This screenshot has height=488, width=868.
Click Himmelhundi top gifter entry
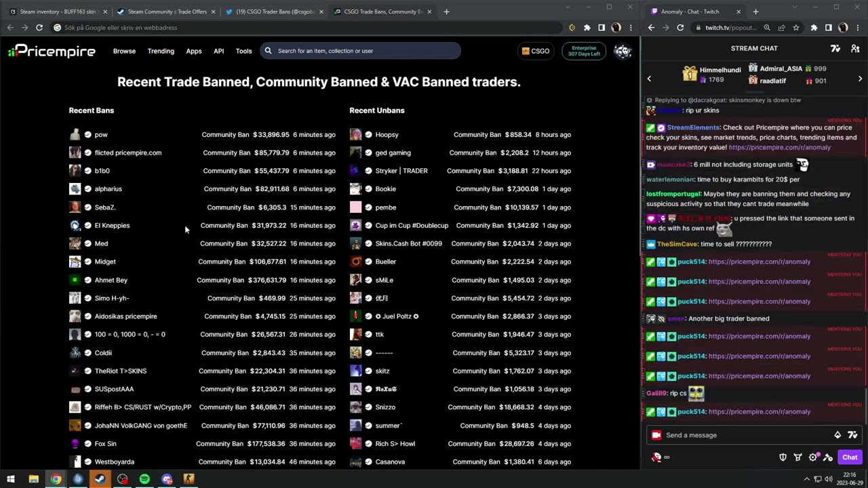coord(712,75)
